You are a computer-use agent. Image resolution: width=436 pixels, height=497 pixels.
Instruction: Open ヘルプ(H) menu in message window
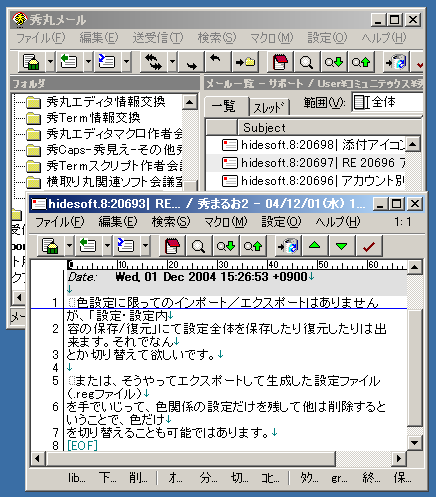click(338, 222)
